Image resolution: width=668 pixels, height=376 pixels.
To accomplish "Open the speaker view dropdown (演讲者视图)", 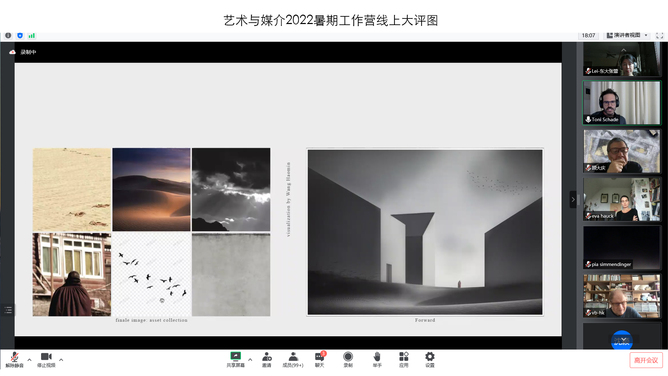I will pyautogui.click(x=627, y=35).
